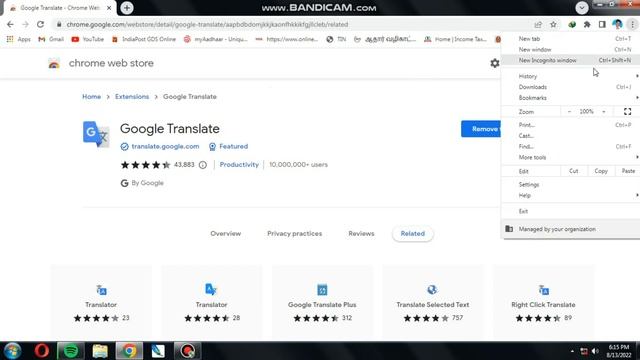Click Paste in the Edit row

(628, 171)
